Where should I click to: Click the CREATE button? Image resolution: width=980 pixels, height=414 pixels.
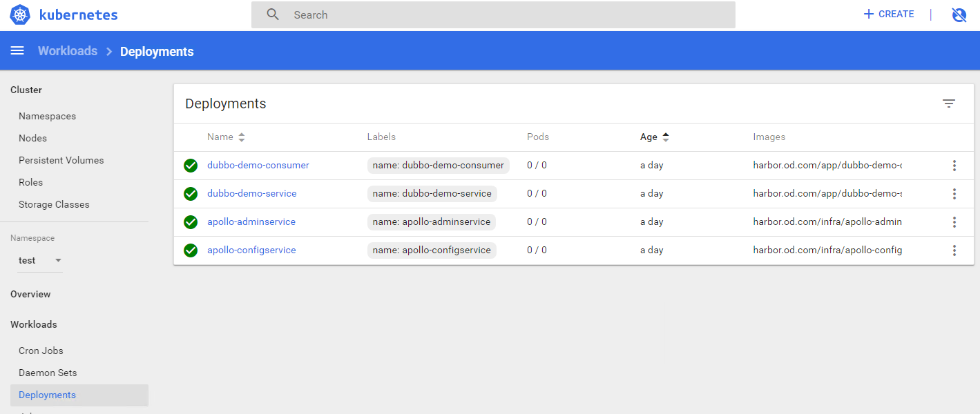pos(889,14)
